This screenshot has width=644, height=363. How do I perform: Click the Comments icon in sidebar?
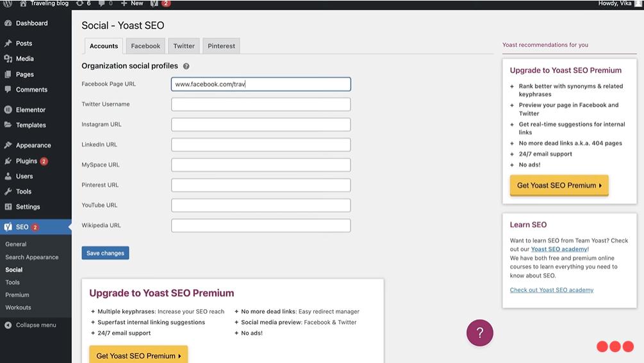pyautogui.click(x=8, y=89)
